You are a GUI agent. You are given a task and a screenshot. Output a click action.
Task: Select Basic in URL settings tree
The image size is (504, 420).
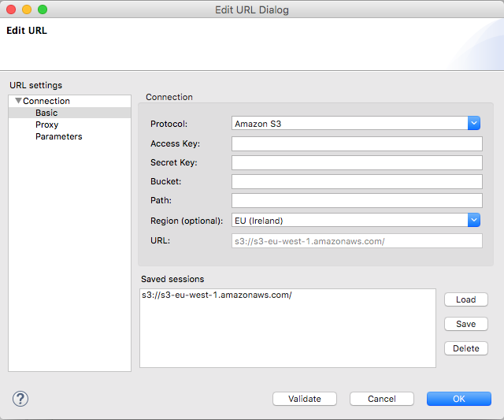(46, 113)
